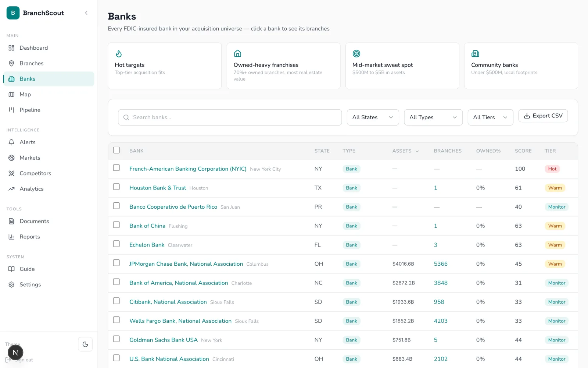The width and height of the screenshot is (588, 368).
Task: Click the target icon on Mid-market sweet spot card
Action: (x=356, y=54)
